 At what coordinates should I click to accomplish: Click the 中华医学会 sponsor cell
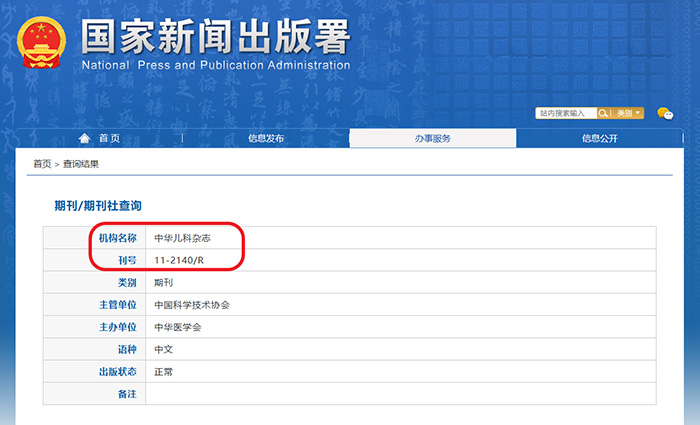[177, 327]
